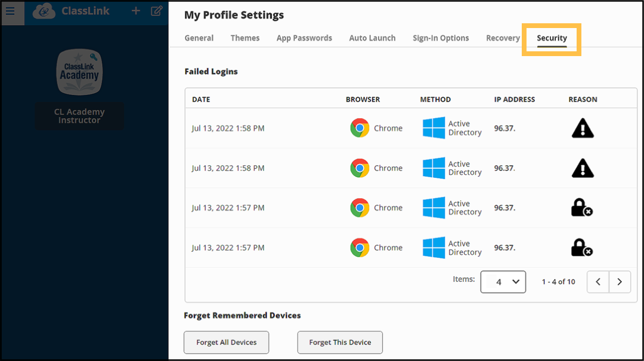The width and height of the screenshot is (644, 361).
Task: Click the Forget This Device button
Action: 339,342
